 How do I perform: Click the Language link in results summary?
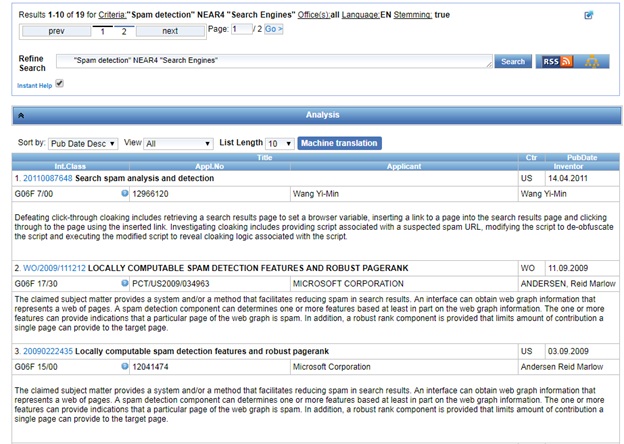tap(361, 15)
